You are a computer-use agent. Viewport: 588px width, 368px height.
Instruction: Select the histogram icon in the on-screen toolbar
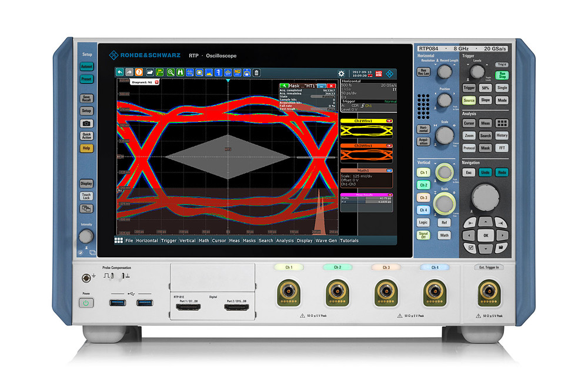(209, 72)
